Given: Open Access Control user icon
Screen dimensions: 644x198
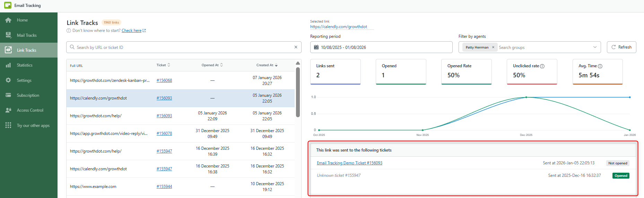Looking at the screenshot, I should click(8, 110).
